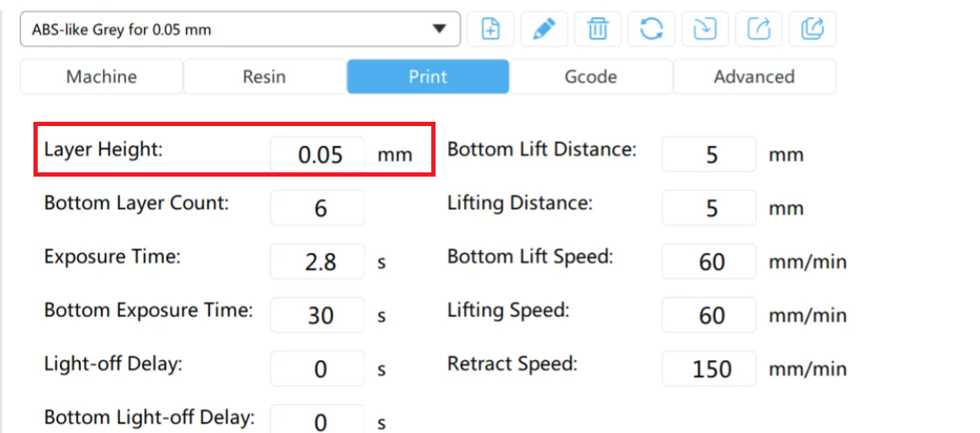Click the "Lifting Distance:" label
980x433 pixels.
[520, 204]
